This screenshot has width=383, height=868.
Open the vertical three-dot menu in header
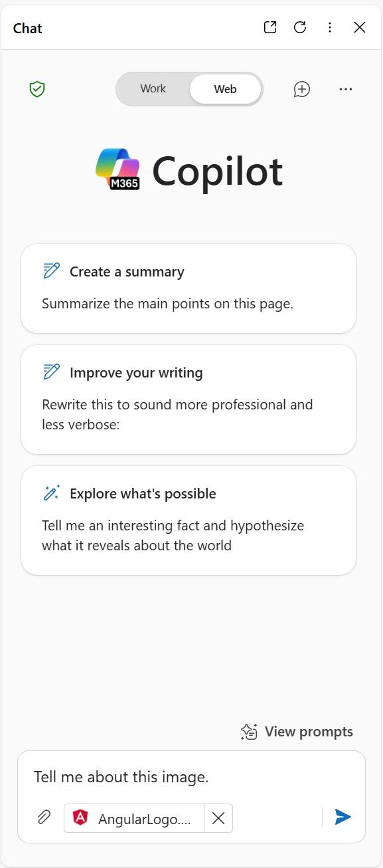[x=330, y=27]
